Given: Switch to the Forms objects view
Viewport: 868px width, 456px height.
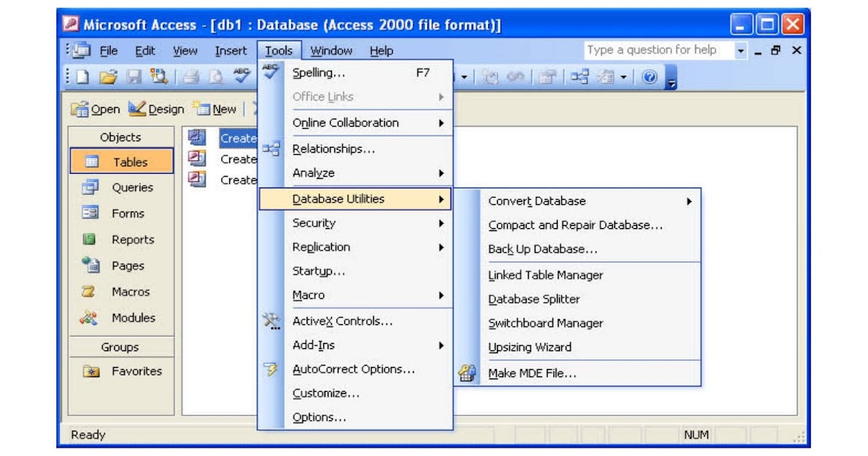Looking at the screenshot, I should pyautogui.click(x=120, y=213).
